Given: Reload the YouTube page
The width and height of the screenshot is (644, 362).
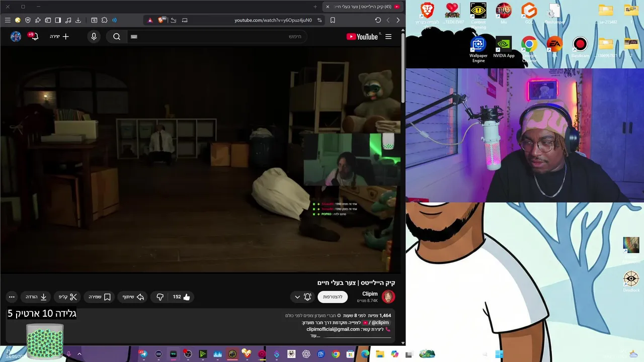Looking at the screenshot, I should (378, 20).
